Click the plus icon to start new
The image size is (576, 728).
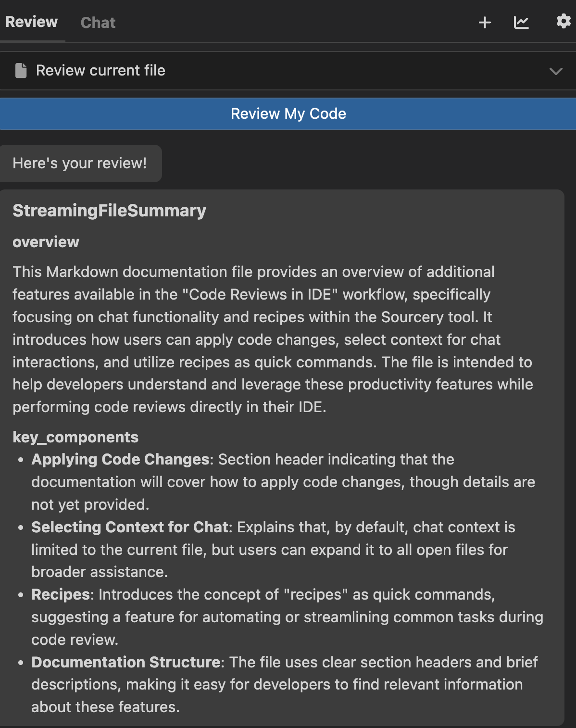click(x=485, y=23)
